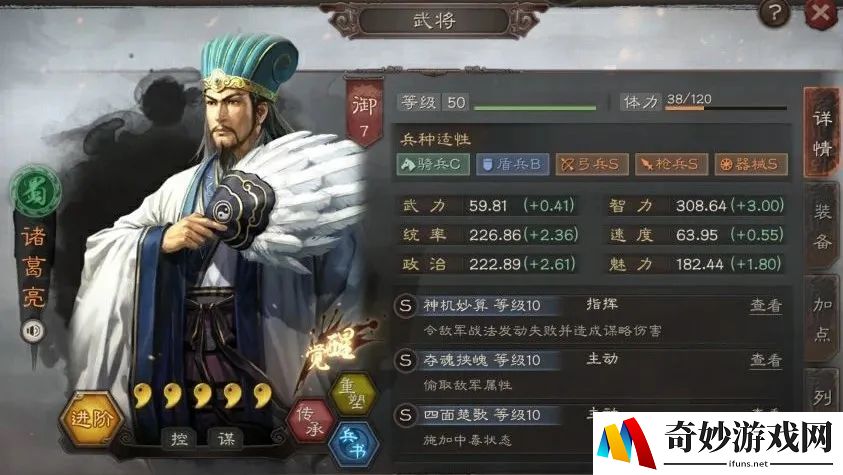
Task: Click the 觉醒 awakening emblem
Action: [x=333, y=348]
